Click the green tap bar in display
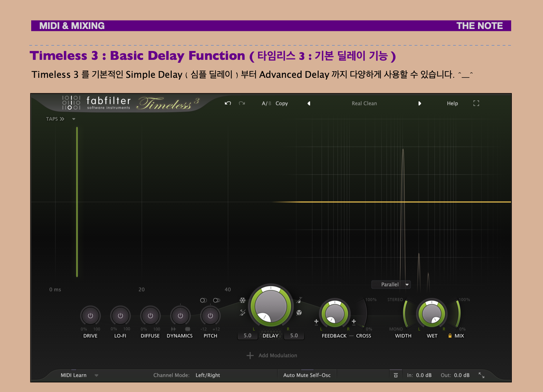The width and height of the screenshot is (543, 392). pos(77,202)
